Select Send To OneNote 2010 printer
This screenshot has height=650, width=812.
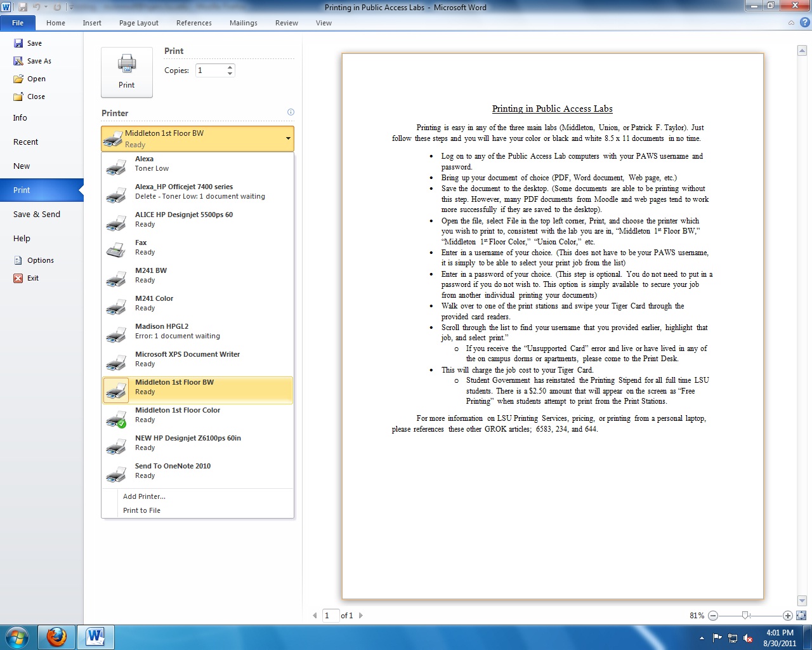pyautogui.click(x=197, y=471)
